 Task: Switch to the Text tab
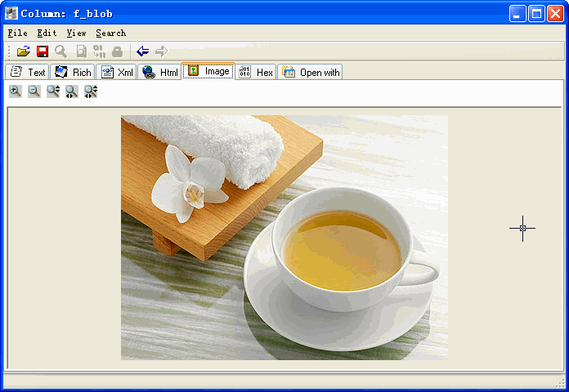click(27, 72)
